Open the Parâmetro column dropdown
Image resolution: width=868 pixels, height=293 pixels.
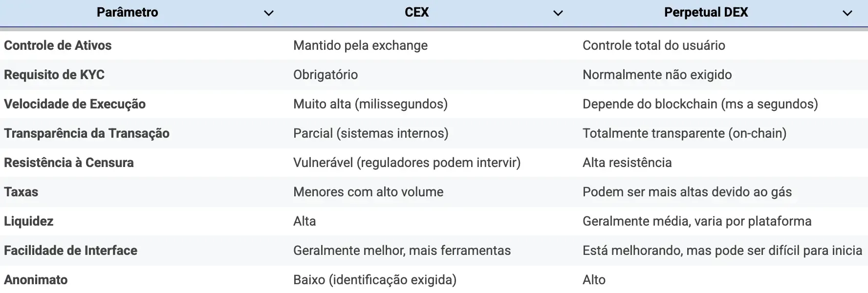click(x=268, y=12)
